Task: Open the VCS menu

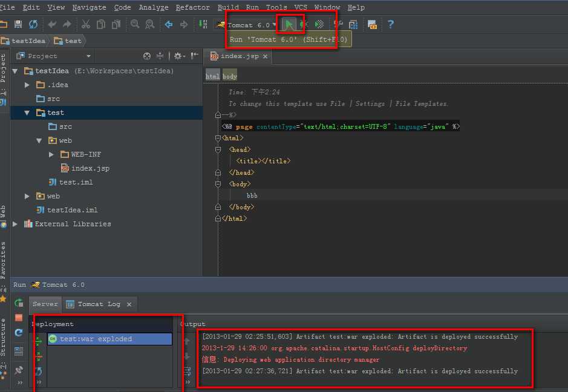Action: [300, 7]
